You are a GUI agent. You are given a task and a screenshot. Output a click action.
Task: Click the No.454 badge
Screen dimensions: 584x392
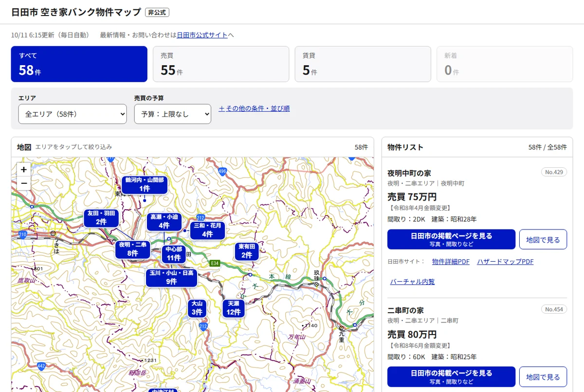tap(554, 309)
